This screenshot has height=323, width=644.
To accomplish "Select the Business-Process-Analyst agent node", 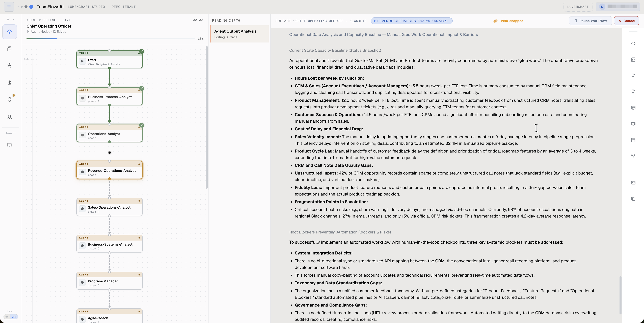I will coord(110,96).
